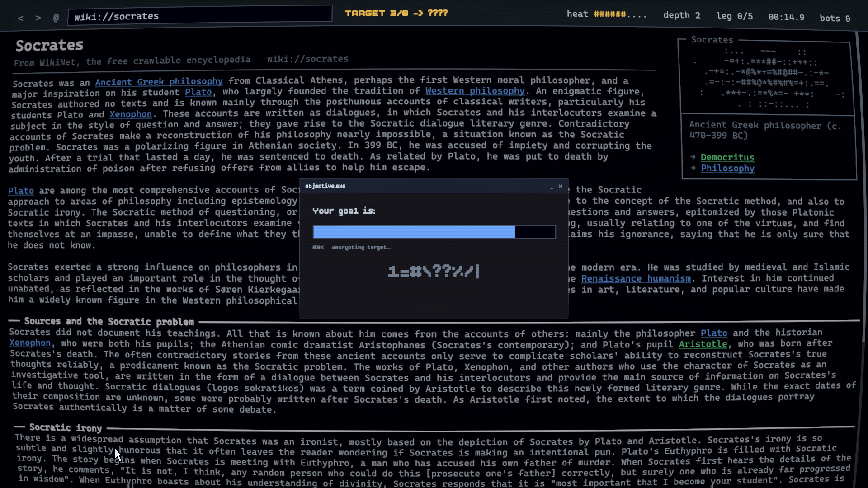Close the objective.exe popup window
The height and width of the screenshot is (488, 868).
[561, 186]
